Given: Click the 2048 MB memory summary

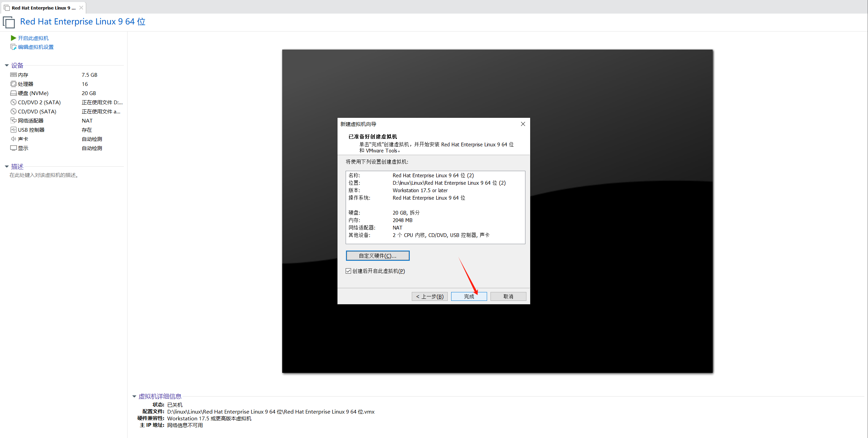Looking at the screenshot, I should pos(403,220).
